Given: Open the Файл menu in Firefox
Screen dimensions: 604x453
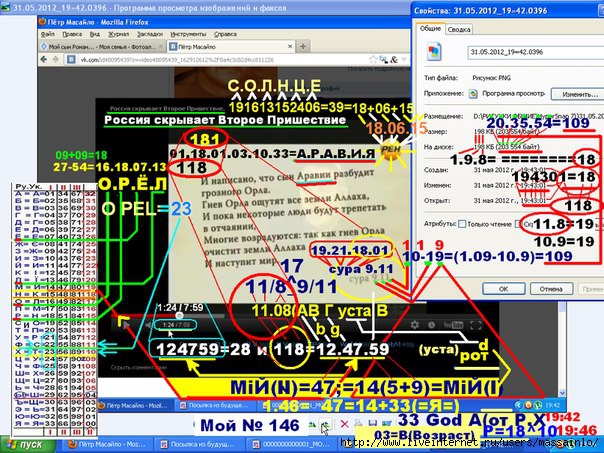Looking at the screenshot, I should click(48, 34).
